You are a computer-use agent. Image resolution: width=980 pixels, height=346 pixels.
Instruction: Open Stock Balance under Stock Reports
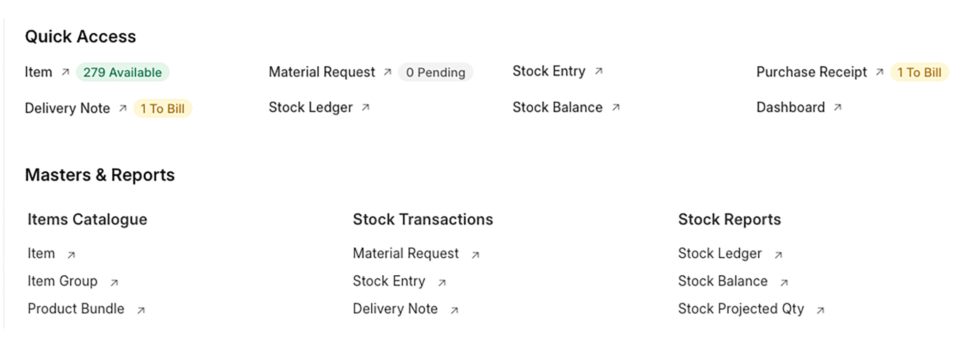click(722, 281)
